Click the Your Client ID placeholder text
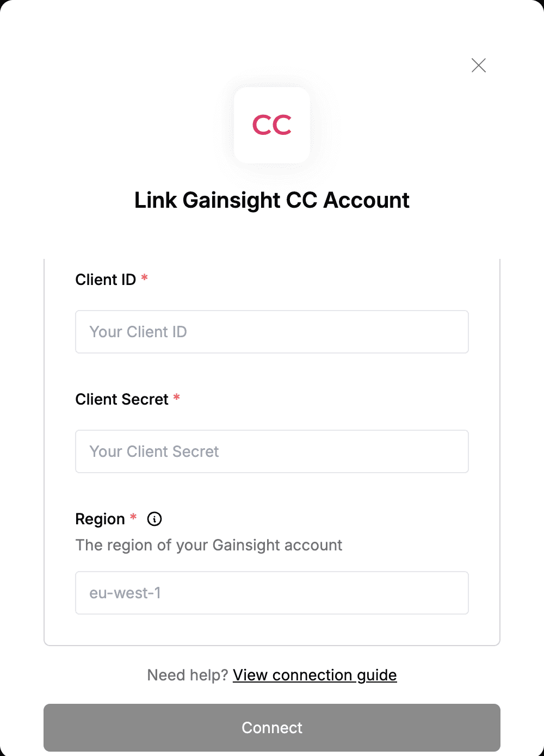The image size is (544, 756). coord(138,332)
